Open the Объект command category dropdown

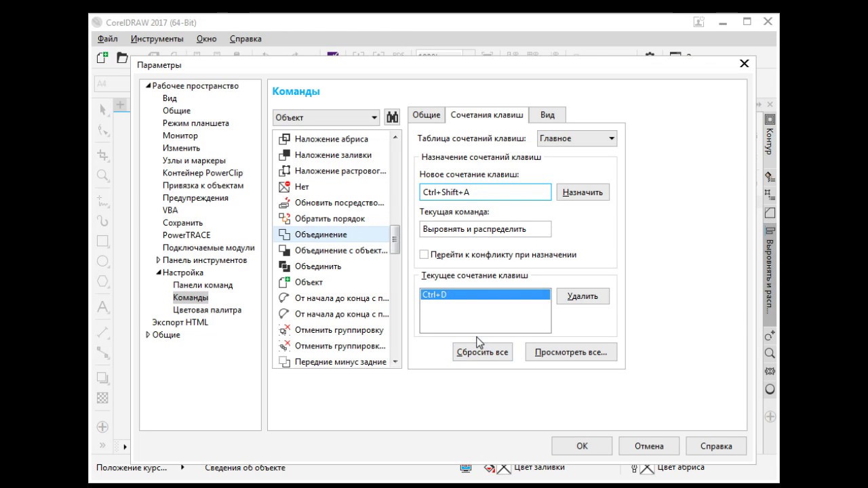325,117
